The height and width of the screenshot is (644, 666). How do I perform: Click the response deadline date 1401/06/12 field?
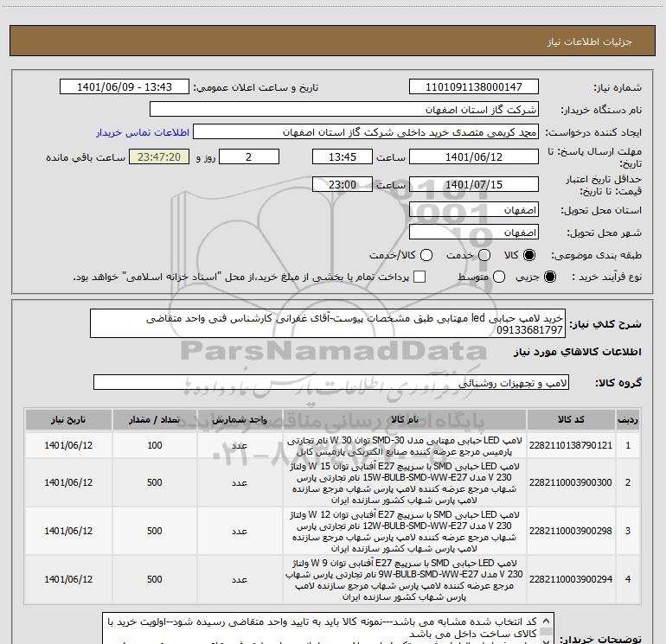click(x=474, y=157)
